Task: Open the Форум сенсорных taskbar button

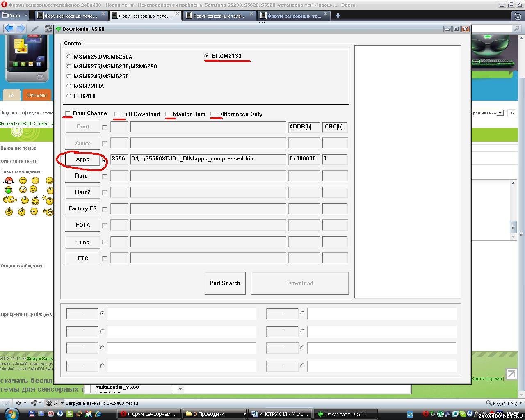Action: click(149, 414)
